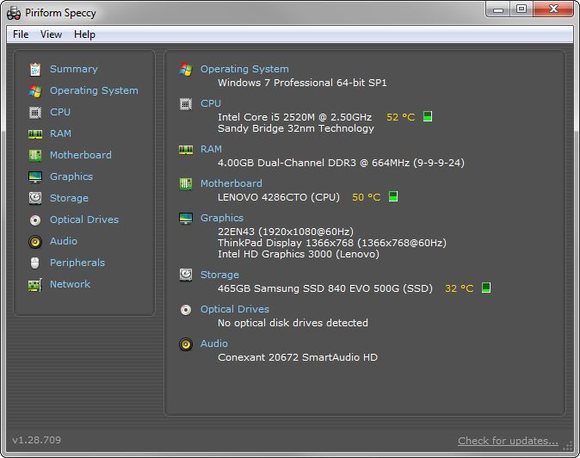This screenshot has height=458, width=580.
Task: Click the Optical Drives disc icon in main panel
Action: pos(186,310)
